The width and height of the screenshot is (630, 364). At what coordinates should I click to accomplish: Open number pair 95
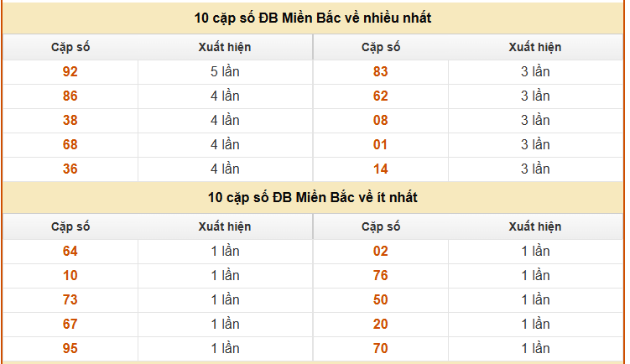pyautogui.click(x=70, y=349)
